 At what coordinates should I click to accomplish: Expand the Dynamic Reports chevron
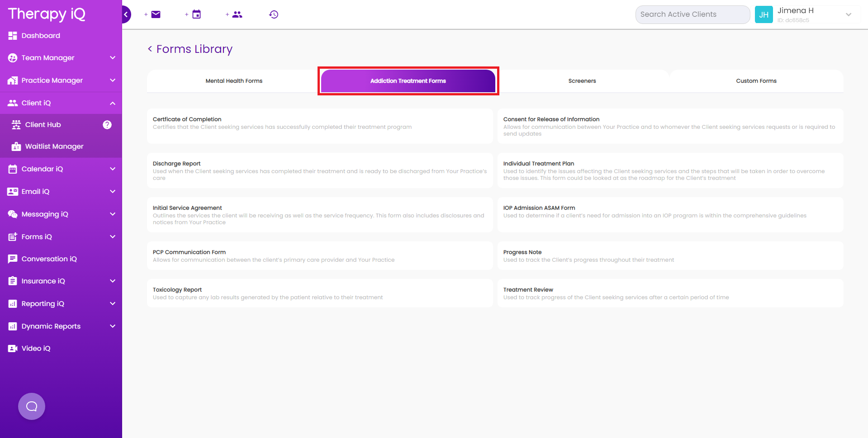tap(113, 326)
